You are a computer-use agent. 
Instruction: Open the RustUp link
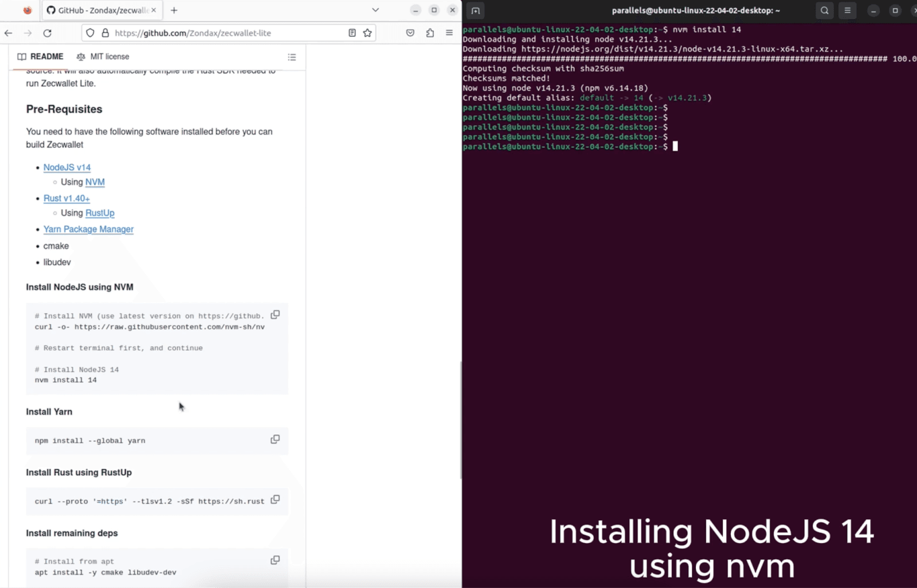100,213
